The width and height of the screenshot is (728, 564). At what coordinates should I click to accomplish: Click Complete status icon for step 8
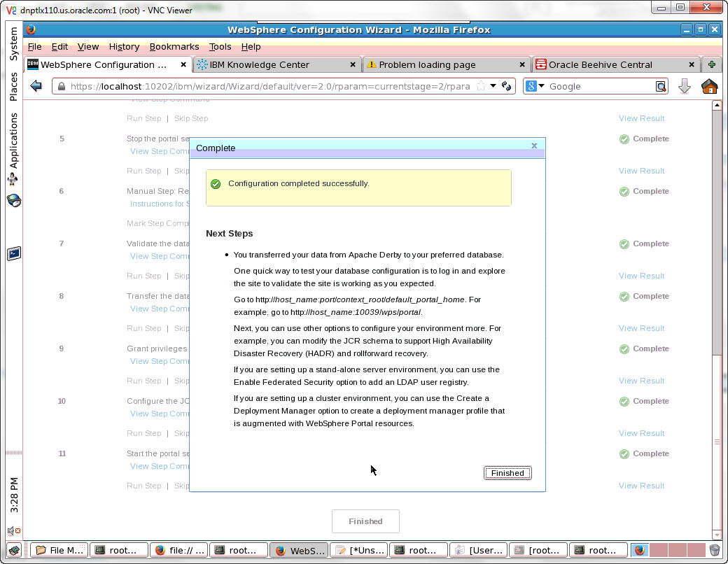tap(624, 296)
